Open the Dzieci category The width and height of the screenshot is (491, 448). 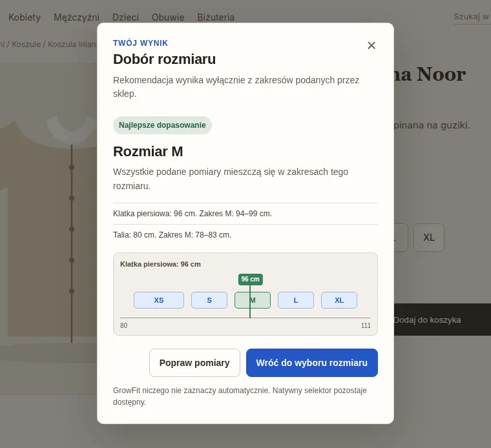(125, 17)
